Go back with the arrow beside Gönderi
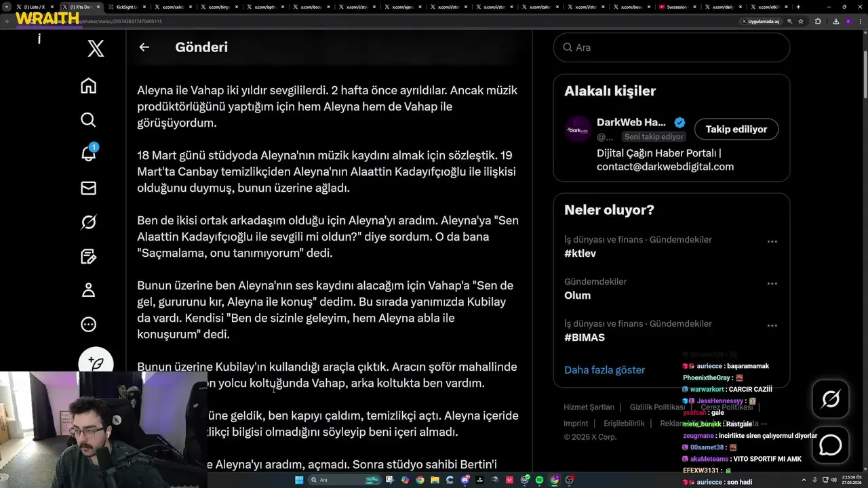868x488 pixels. pos(144,47)
